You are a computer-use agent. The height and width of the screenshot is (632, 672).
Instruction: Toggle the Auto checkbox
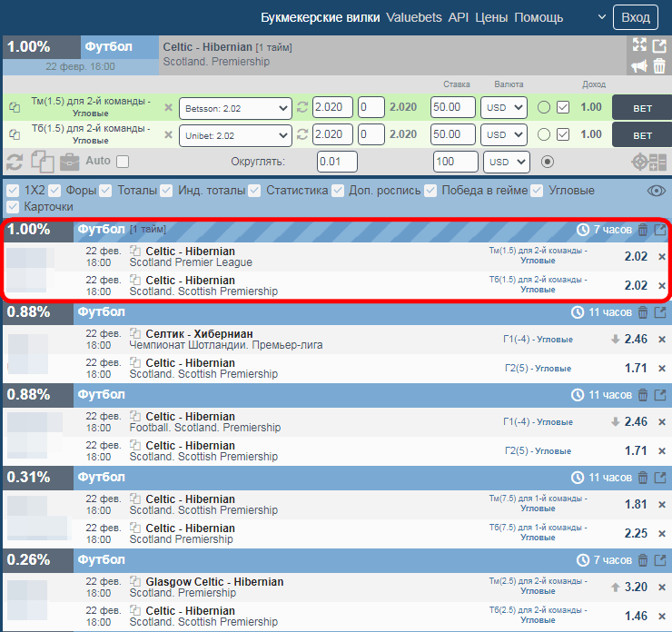[123, 162]
